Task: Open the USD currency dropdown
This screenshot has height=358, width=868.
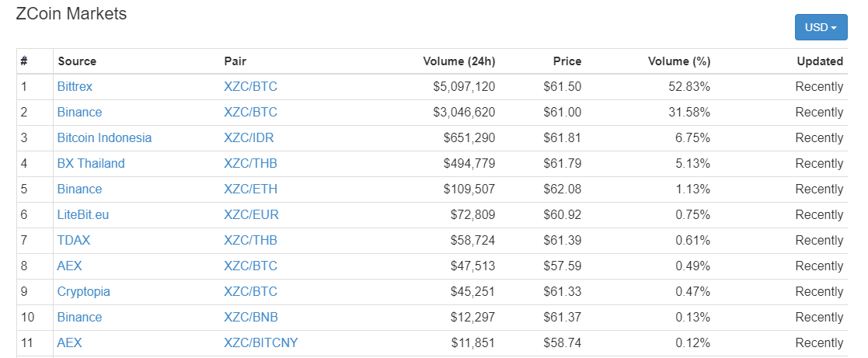Action: click(x=821, y=27)
